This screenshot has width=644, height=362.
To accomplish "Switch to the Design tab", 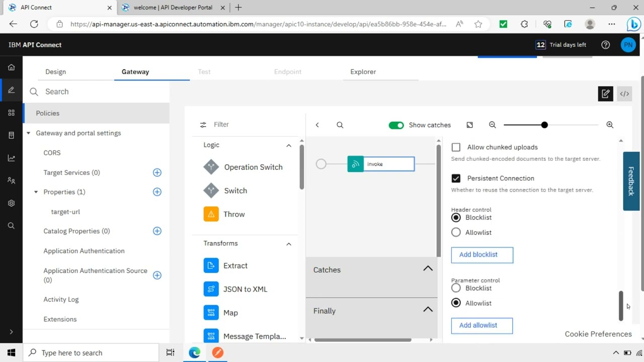I will click(x=55, y=71).
